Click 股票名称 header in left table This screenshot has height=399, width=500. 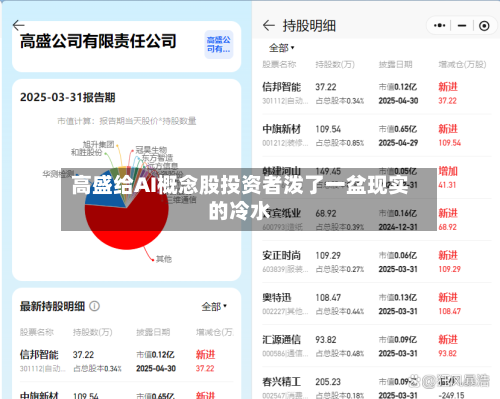(x=37, y=332)
